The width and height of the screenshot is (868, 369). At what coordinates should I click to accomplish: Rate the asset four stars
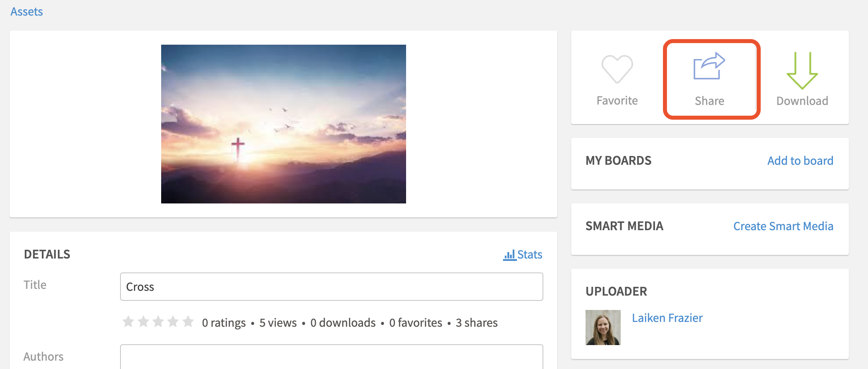pyautogui.click(x=173, y=322)
